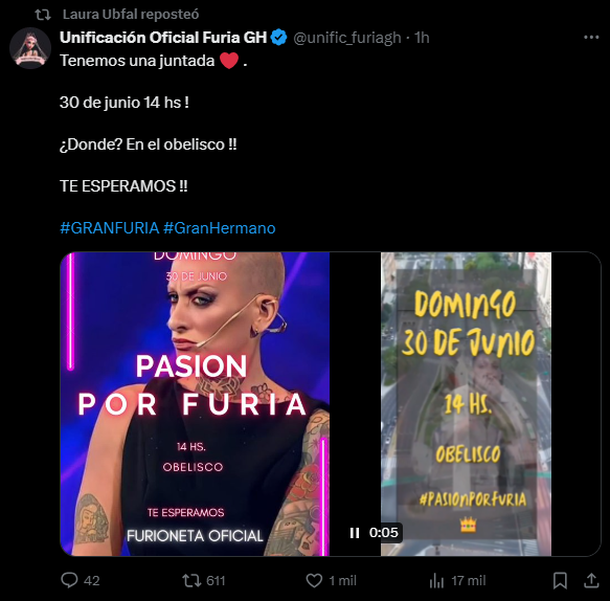Click the blue verified badge
The height and width of the screenshot is (601, 610).
pyautogui.click(x=279, y=38)
